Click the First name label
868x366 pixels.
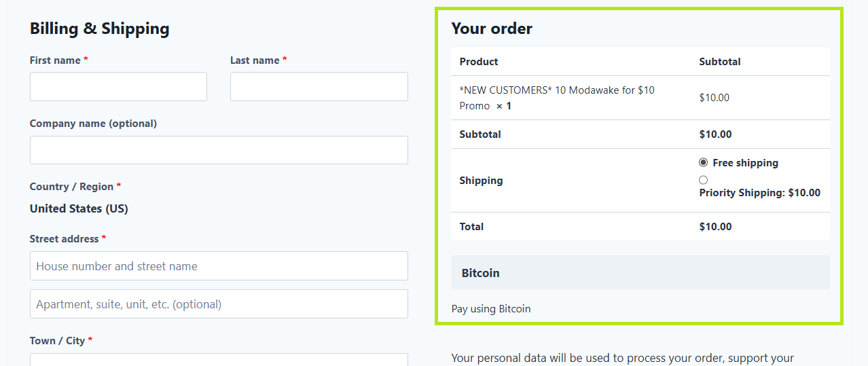point(55,60)
